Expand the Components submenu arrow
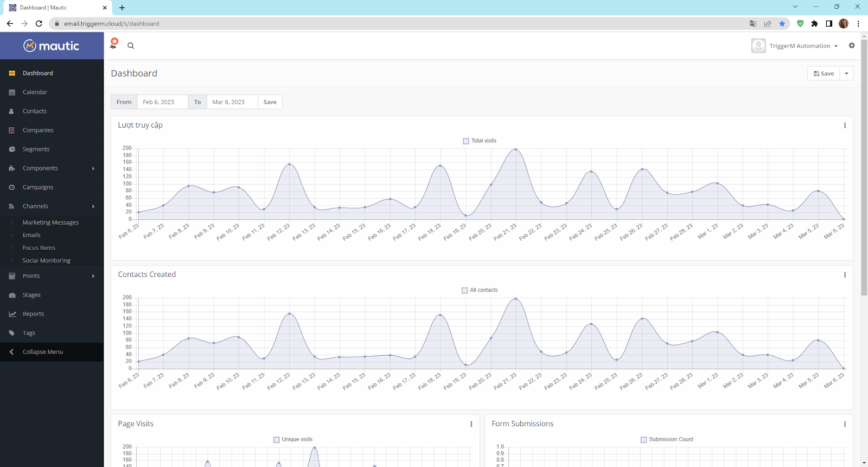The height and width of the screenshot is (467, 868). [x=93, y=168]
